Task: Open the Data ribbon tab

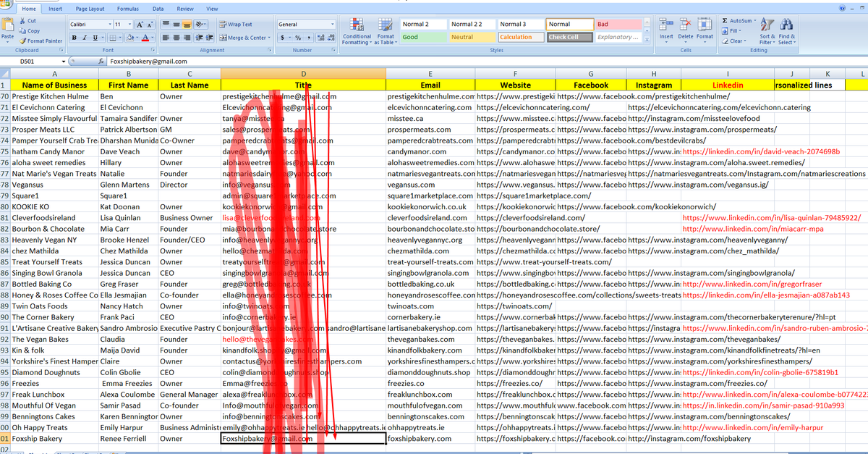Action: 158,9
